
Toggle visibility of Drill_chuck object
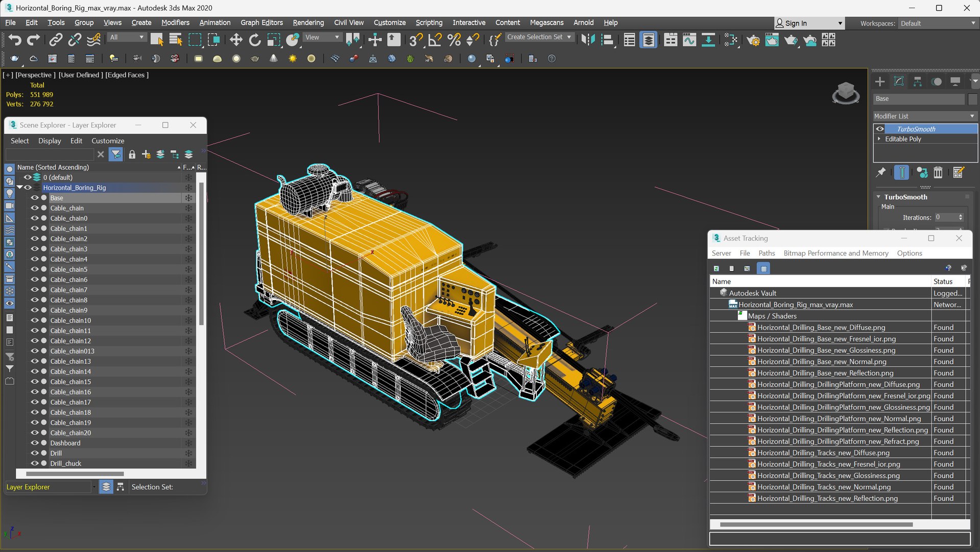point(35,464)
